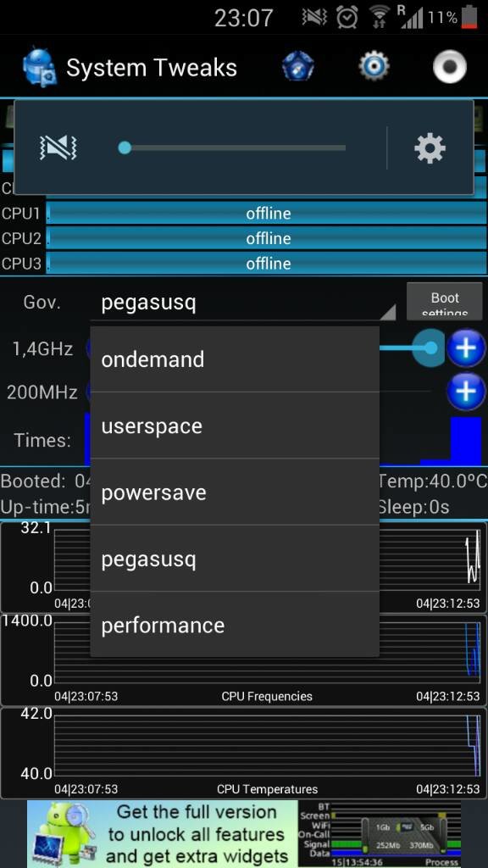Image resolution: width=488 pixels, height=868 pixels.
Task: Select the ondemand governor option
Action: click(x=235, y=359)
